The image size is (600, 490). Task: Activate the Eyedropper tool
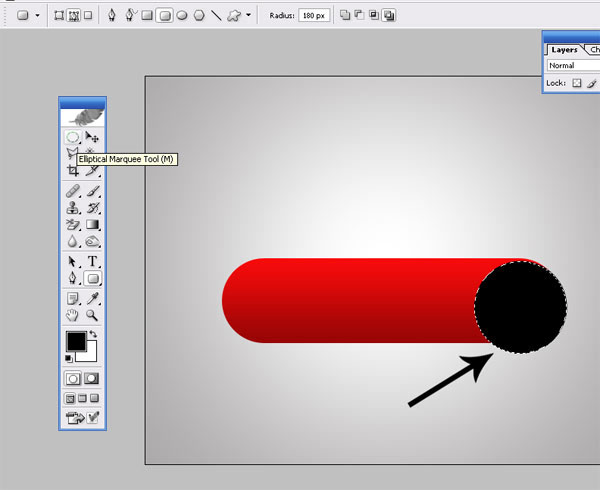click(92, 297)
